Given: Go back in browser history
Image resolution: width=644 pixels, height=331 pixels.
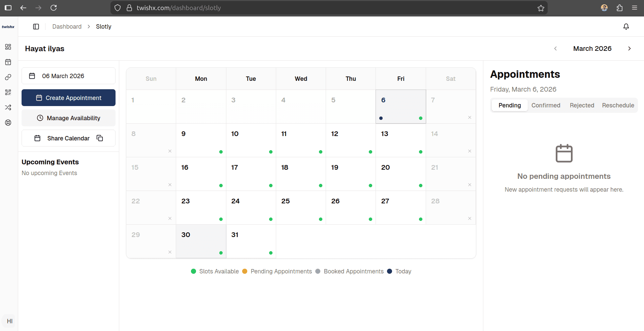Looking at the screenshot, I should (23, 8).
